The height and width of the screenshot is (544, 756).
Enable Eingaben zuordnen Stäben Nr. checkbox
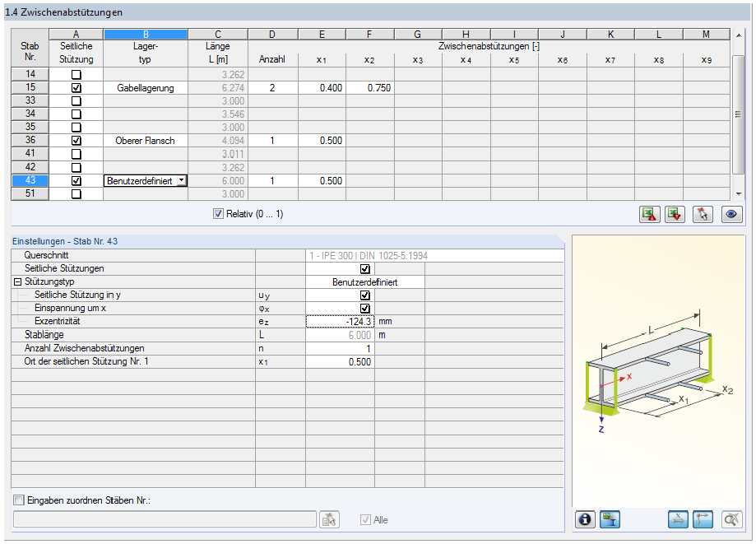[19, 500]
